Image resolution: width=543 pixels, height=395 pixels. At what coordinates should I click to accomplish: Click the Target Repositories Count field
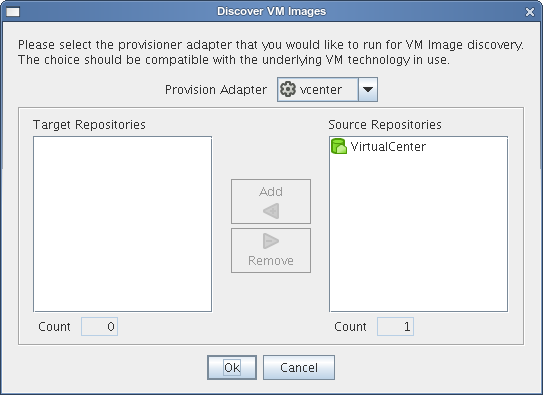point(99,326)
